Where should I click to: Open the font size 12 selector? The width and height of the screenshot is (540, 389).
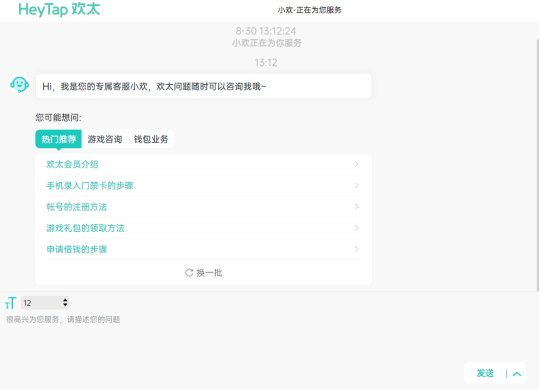pyautogui.click(x=45, y=303)
